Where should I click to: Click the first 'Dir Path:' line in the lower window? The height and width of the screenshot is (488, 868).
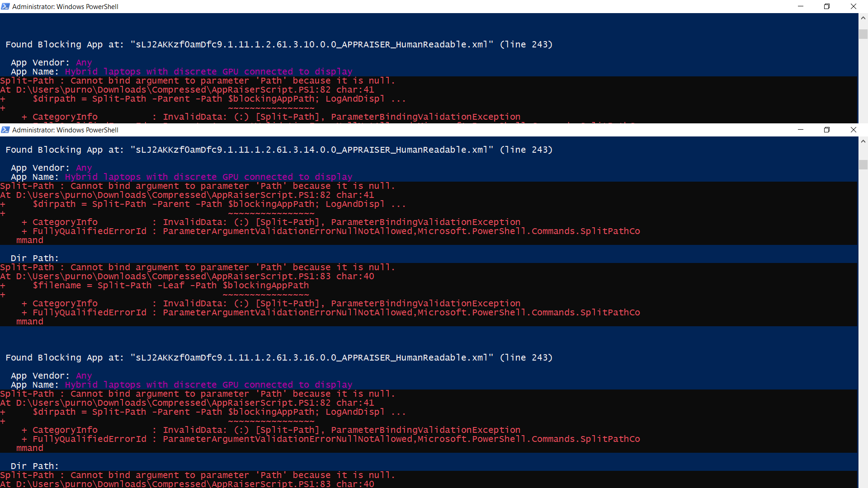click(x=35, y=258)
